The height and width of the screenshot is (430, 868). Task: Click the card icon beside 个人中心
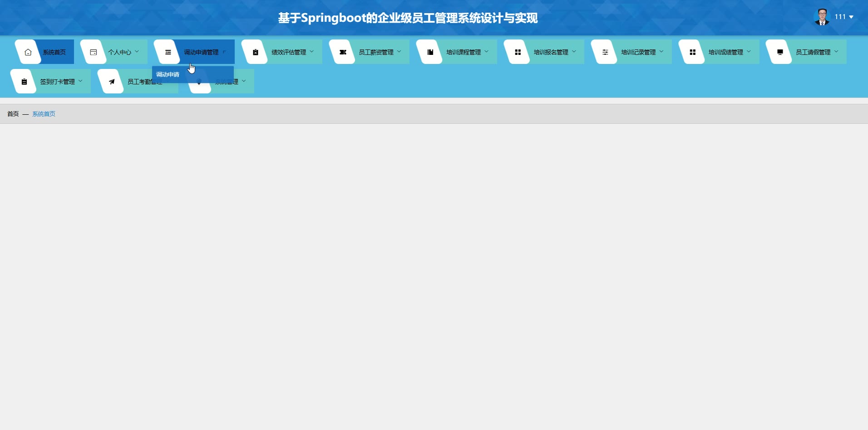[94, 52]
